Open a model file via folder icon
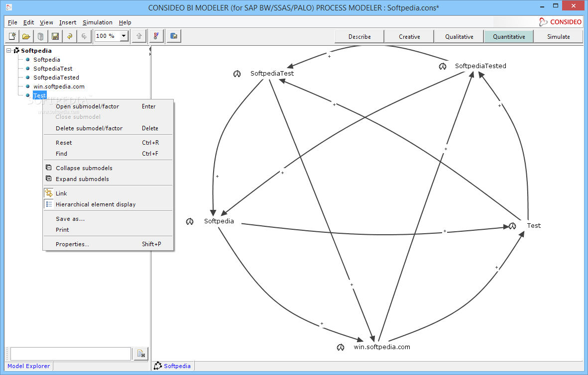This screenshot has height=375, width=588. click(x=26, y=36)
